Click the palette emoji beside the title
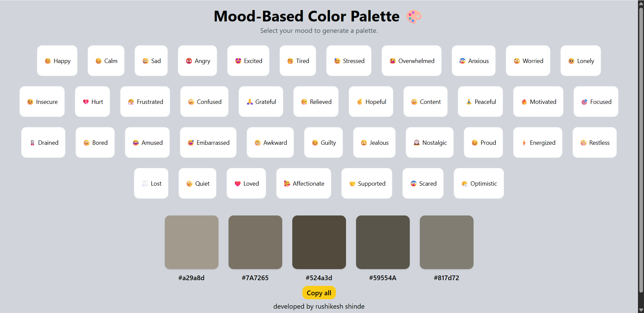Image resolution: width=644 pixels, height=313 pixels. pos(414,16)
